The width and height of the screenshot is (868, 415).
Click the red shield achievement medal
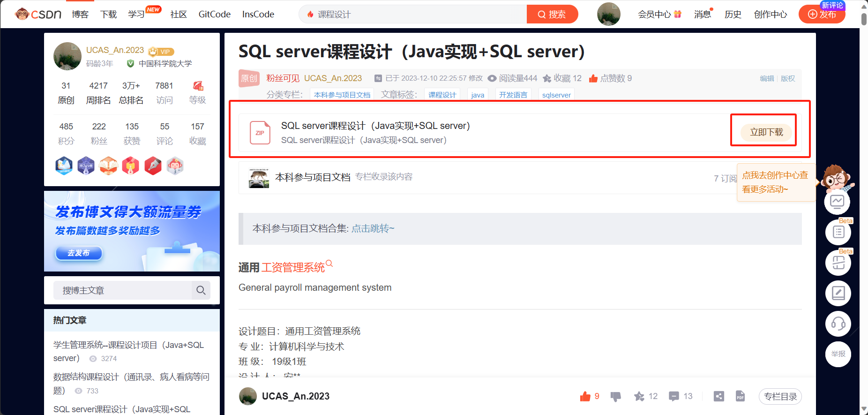tap(131, 166)
